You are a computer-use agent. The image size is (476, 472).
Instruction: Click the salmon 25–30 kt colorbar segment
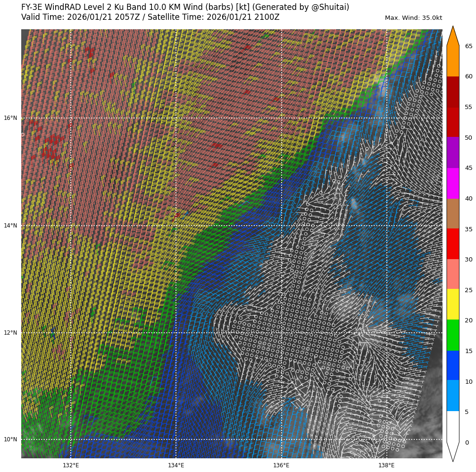452,274
